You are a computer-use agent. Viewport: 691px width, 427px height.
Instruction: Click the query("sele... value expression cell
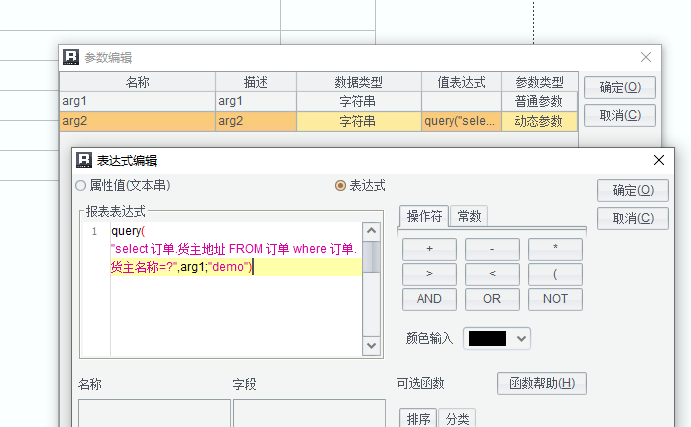[x=461, y=121]
